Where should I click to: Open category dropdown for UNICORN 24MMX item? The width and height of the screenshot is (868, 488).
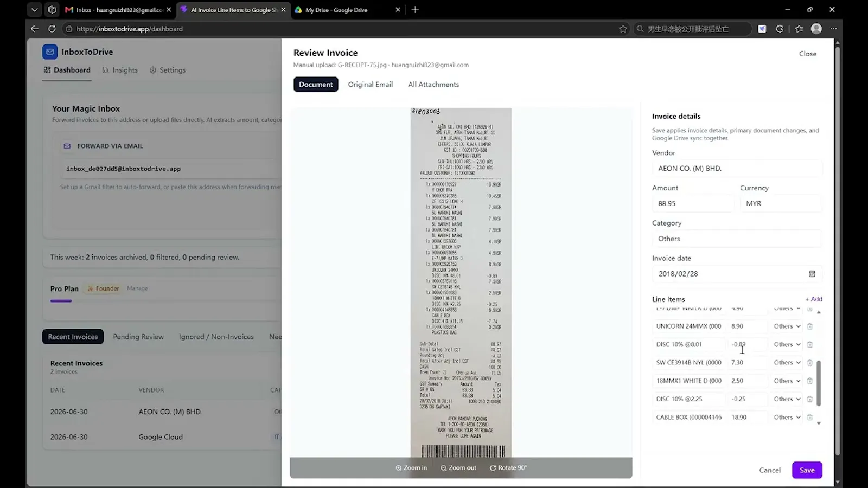pos(787,326)
